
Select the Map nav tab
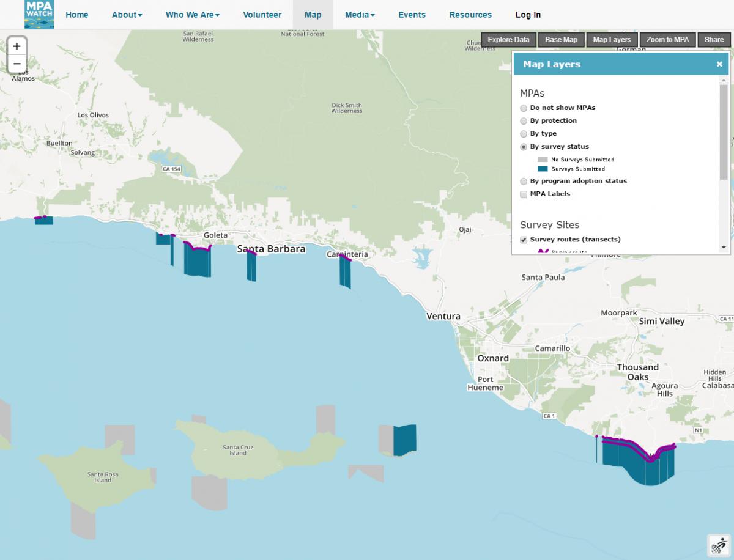click(x=313, y=15)
